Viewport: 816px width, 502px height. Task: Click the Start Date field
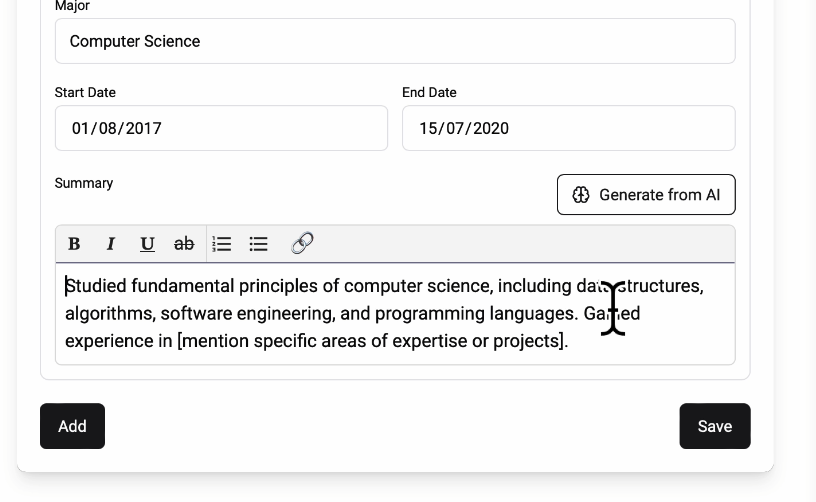click(220, 128)
